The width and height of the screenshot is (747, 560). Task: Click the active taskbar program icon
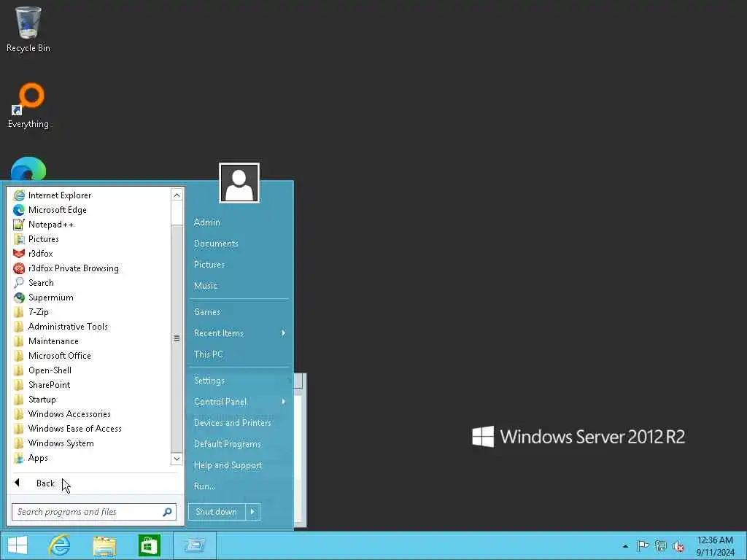tap(194, 545)
